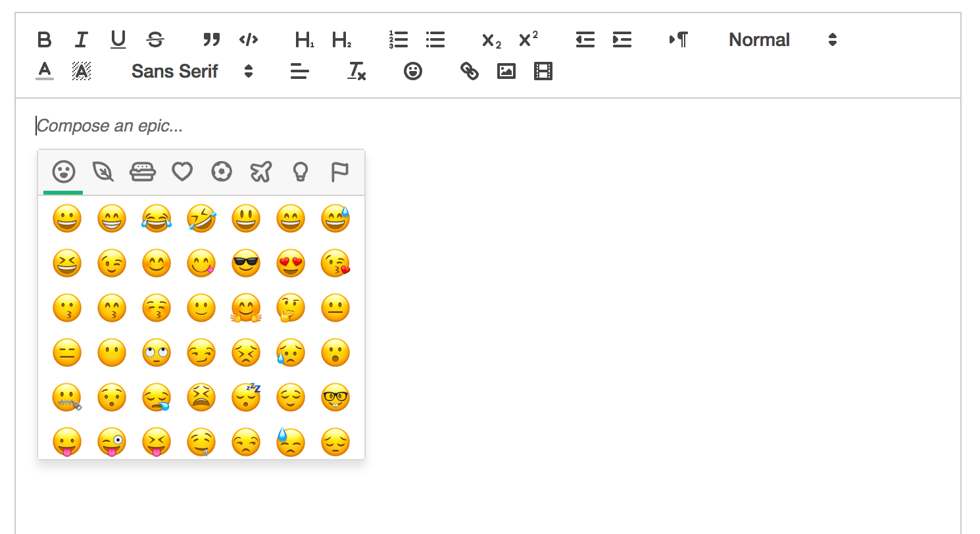Viewport: 980px width, 534px height.
Task: Apply Heading 1 formatting
Action: pyautogui.click(x=303, y=39)
